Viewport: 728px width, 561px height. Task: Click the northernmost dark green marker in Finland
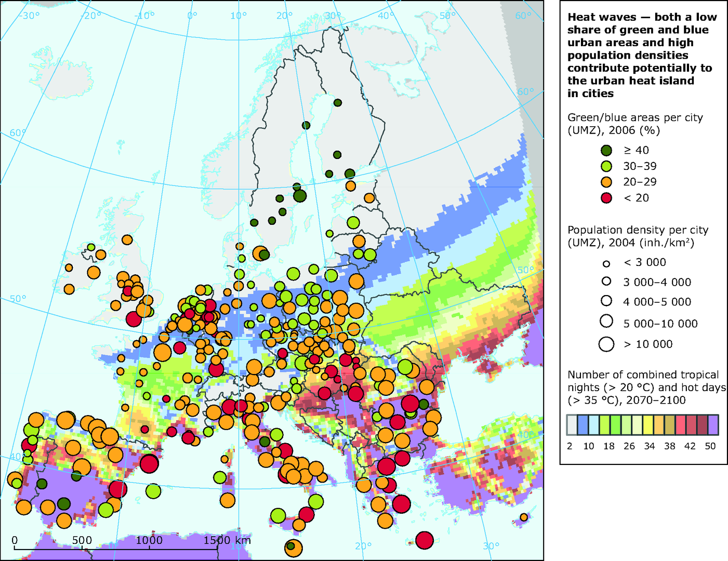338,103
